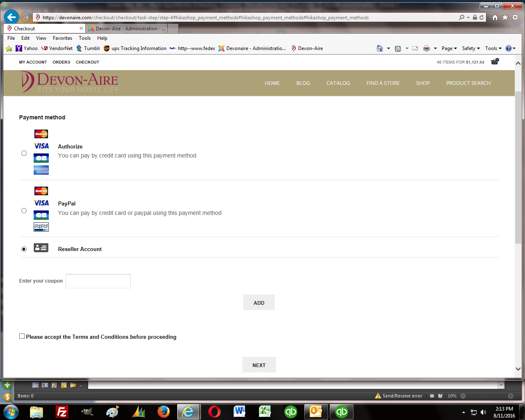
Task: Click the browser address bar URL
Action: click(x=205, y=18)
